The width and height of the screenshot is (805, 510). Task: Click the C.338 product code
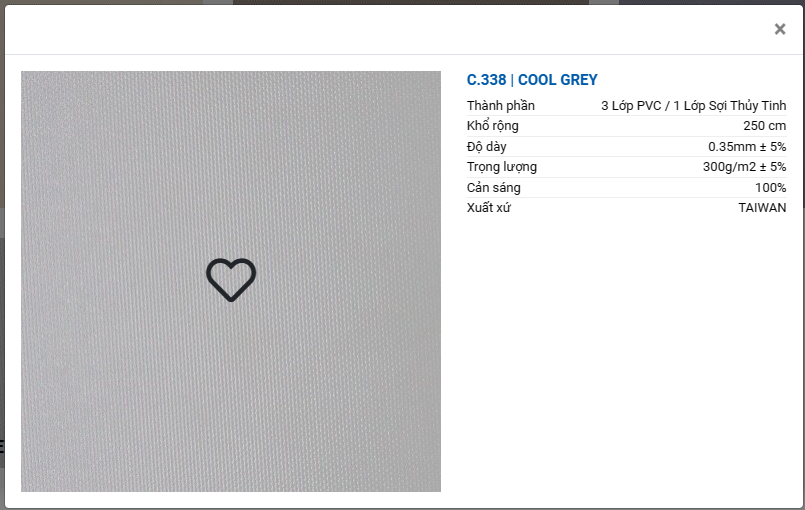(486, 80)
